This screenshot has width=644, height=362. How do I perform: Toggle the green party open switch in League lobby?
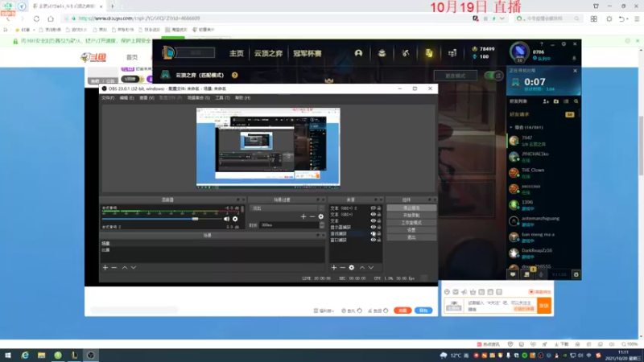pyautogui.click(x=493, y=76)
